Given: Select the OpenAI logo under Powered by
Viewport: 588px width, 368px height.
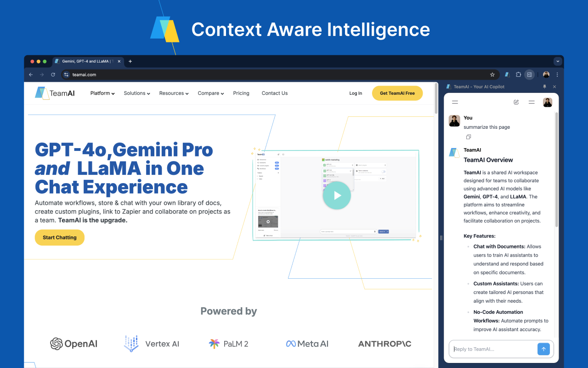Looking at the screenshot, I should click(x=73, y=344).
